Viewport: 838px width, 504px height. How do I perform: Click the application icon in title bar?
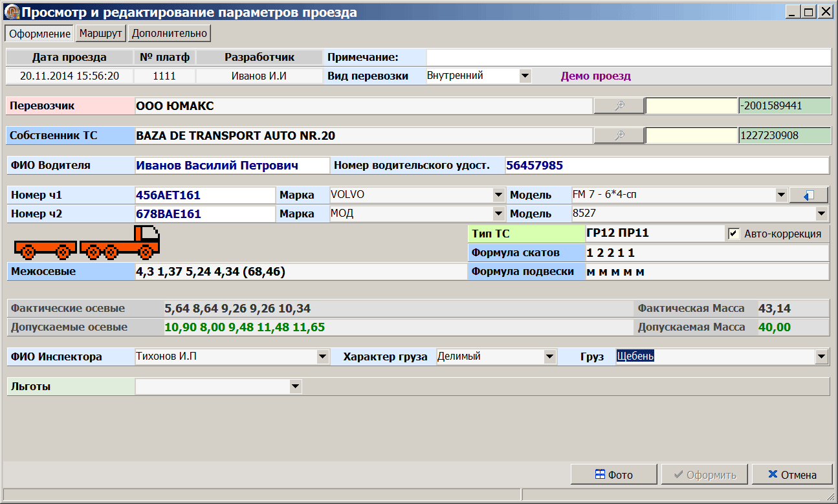tap(11, 12)
